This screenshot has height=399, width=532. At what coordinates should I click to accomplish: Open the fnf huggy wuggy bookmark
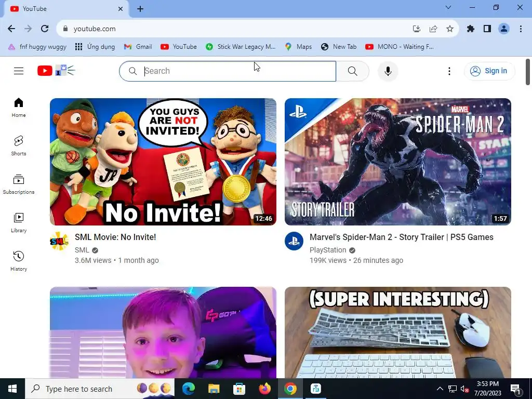pos(37,47)
